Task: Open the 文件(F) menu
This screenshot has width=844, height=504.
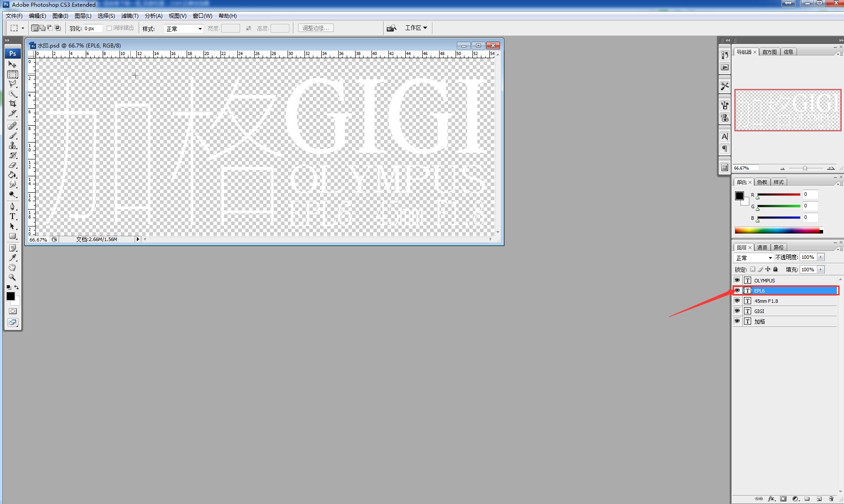Action: point(14,16)
